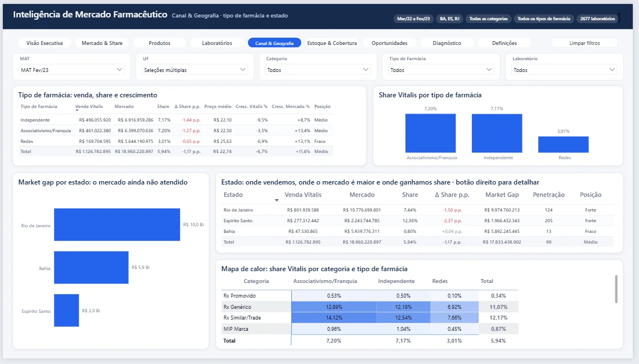639x364 pixels.
Task: Sort by the Cresc. Mercado % column header
Action: point(291,106)
